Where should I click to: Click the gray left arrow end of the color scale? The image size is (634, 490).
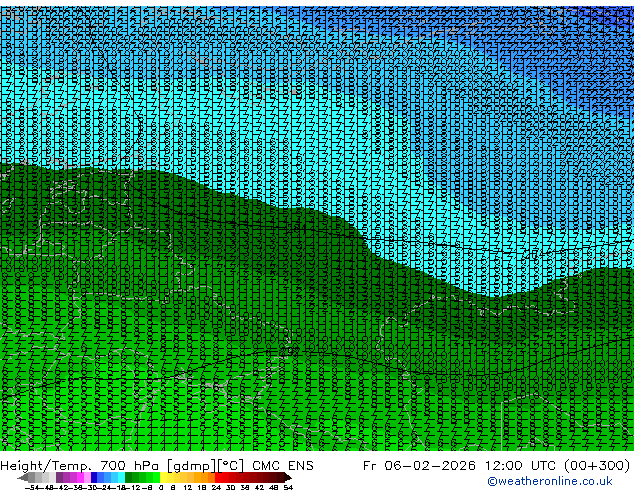pos(23,477)
